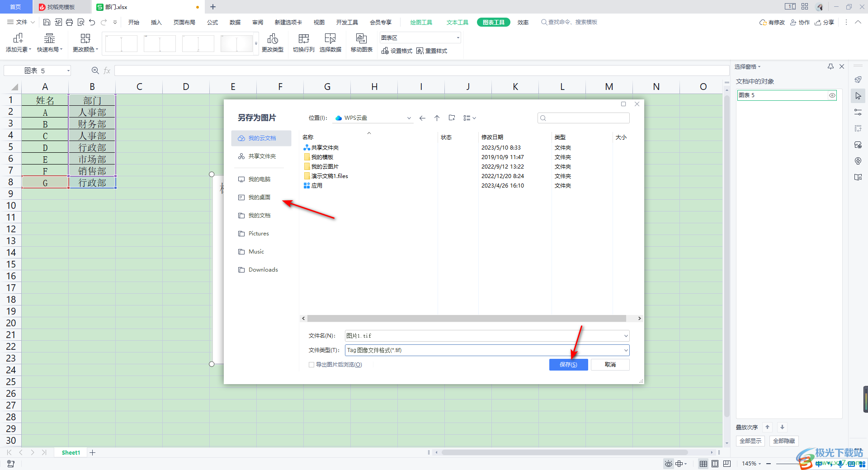Click the Print icon in quick toolbar
This screenshot has width=868, height=470.
tap(69, 22)
